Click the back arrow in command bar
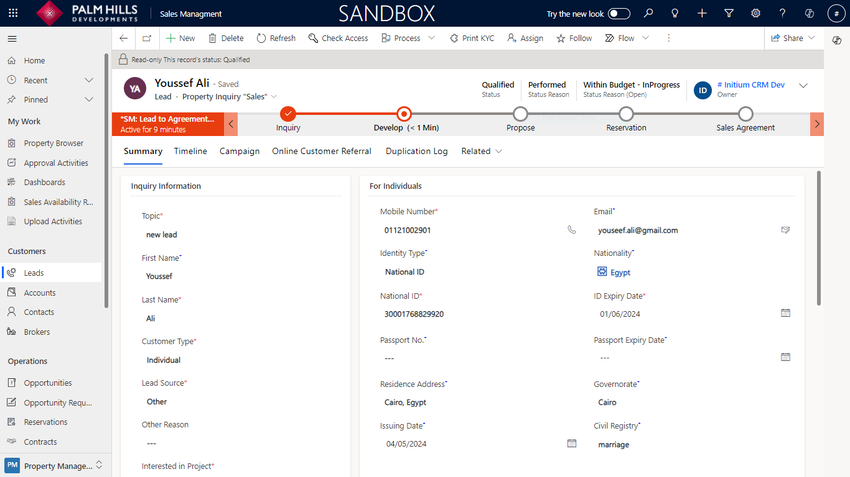 (x=123, y=38)
